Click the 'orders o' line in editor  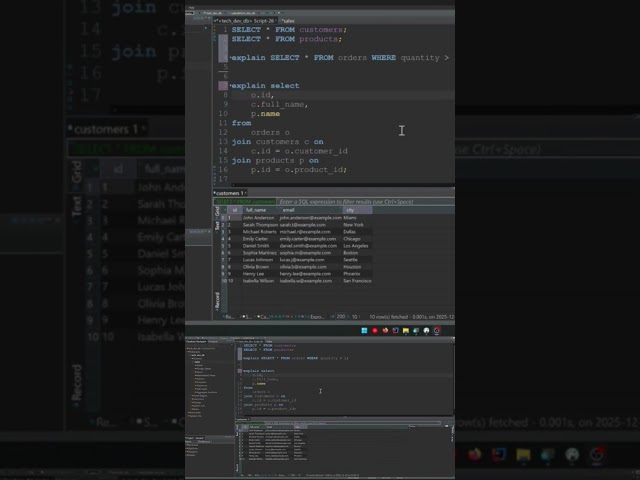270,133
